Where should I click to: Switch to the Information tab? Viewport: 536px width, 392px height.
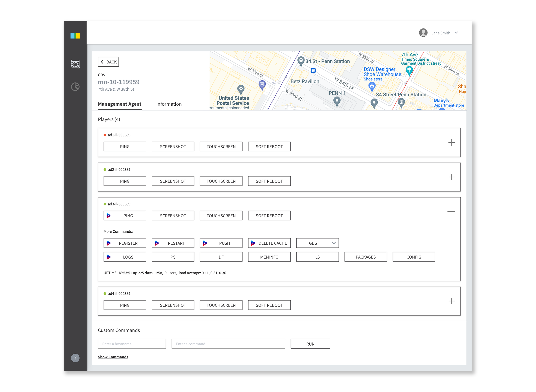[169, 104]
